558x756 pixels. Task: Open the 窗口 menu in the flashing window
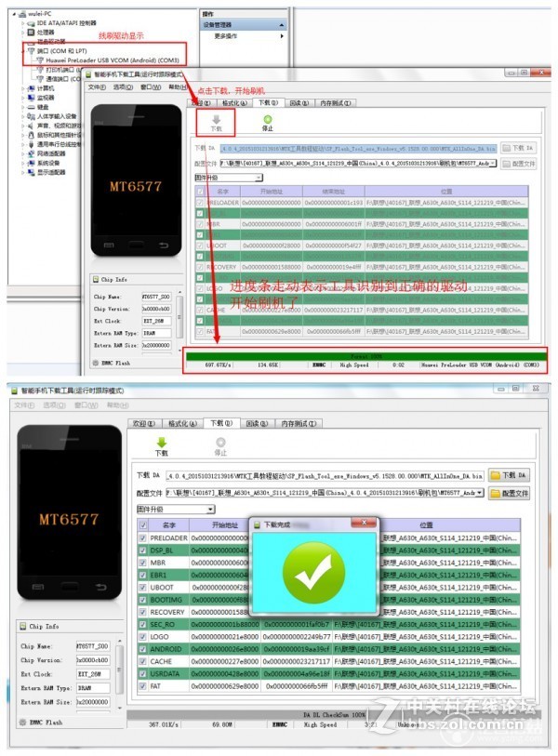click(x=151, y=87)
